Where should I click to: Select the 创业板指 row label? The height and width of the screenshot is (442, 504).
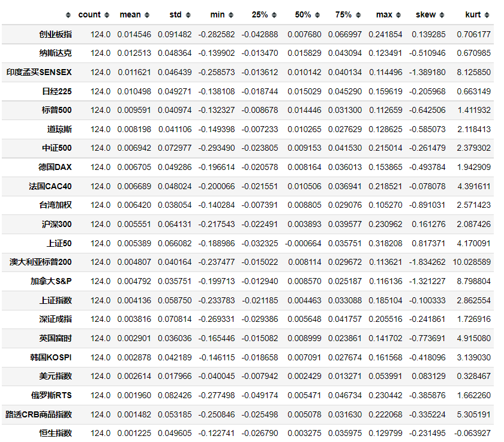coord(55,34)
